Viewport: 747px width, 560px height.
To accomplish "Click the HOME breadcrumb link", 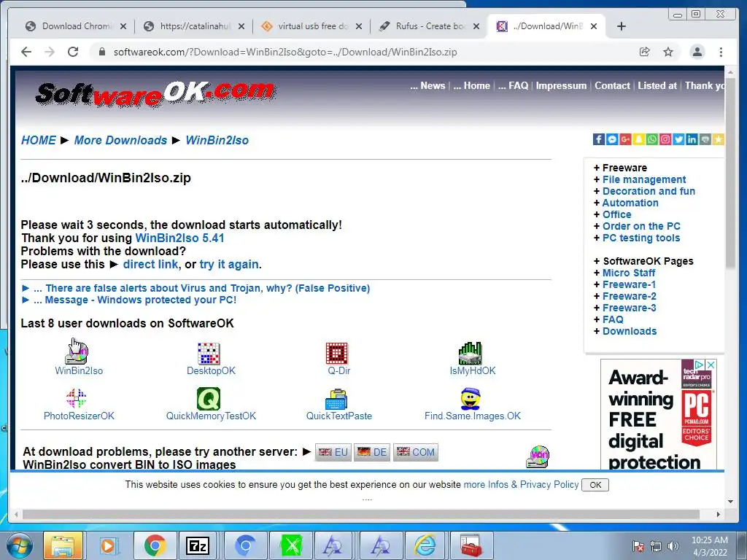I will click(39, 140).
